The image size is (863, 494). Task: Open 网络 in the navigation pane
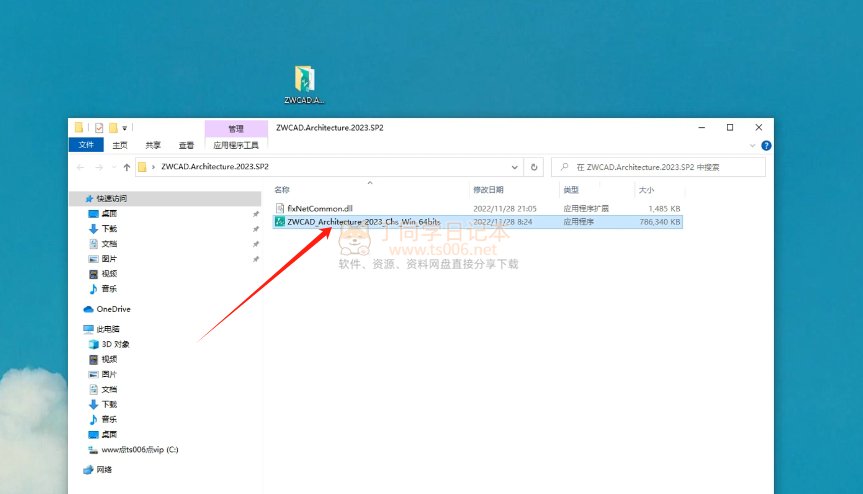click(106, 469)
